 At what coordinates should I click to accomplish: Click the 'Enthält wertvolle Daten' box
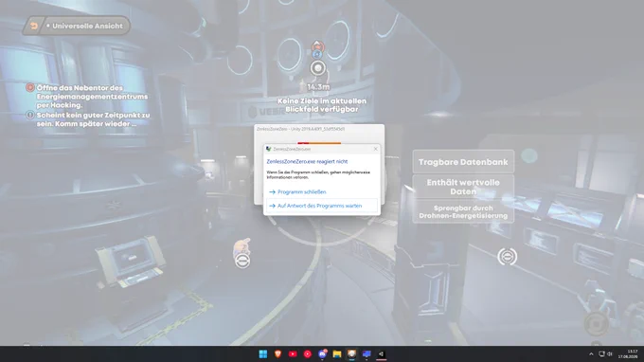[x=463, y=187]
